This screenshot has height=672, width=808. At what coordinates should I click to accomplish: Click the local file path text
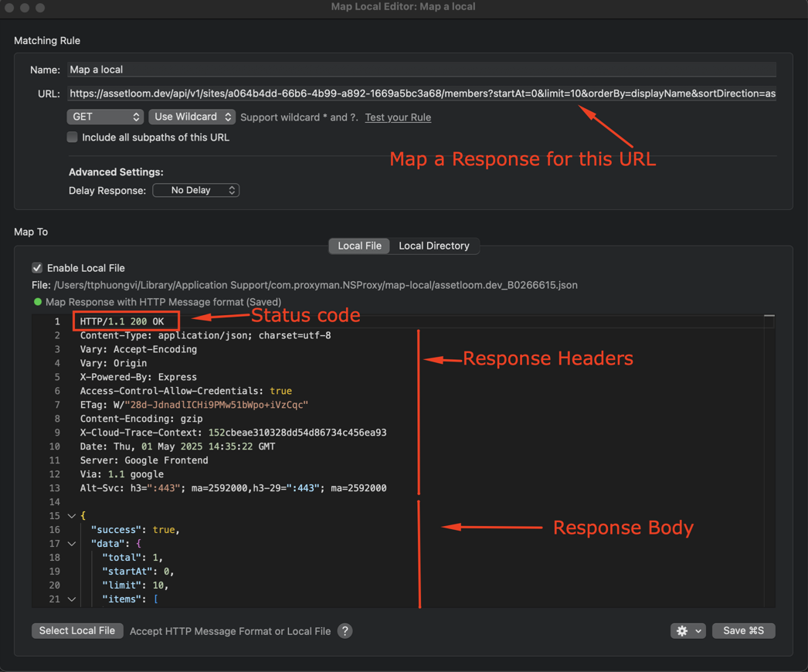point(315,285)
